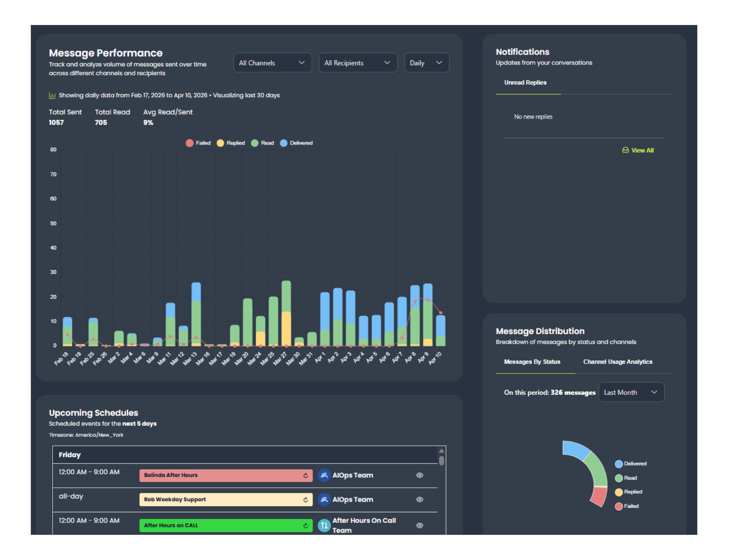Toggle Replied in the donut chart legend
This screenshot has width=741, height=560.
pyautogui.click(x=628, y=492)
